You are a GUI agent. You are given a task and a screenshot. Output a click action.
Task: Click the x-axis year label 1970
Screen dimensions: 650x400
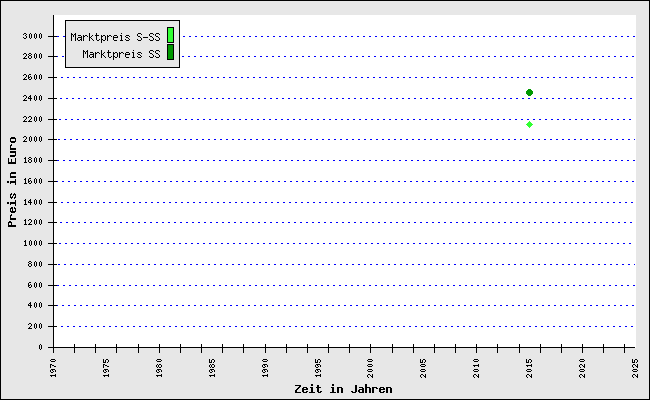(53, 368)
